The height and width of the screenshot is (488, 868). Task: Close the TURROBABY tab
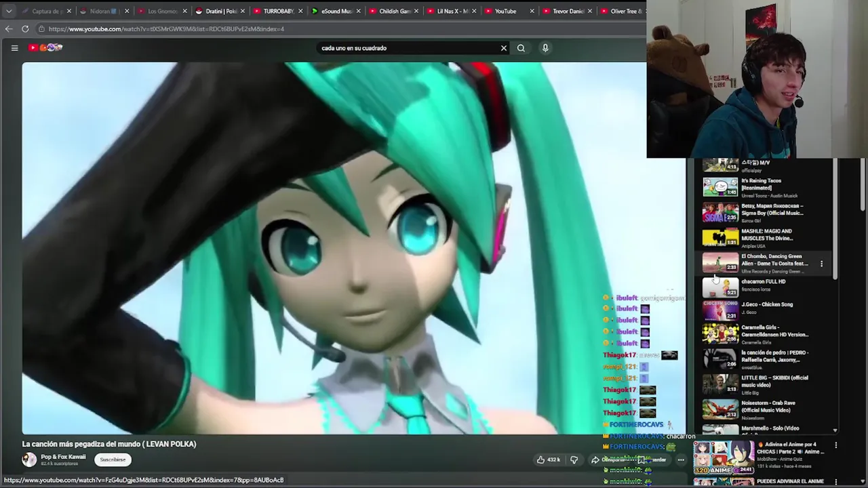(x=300, y=11)
